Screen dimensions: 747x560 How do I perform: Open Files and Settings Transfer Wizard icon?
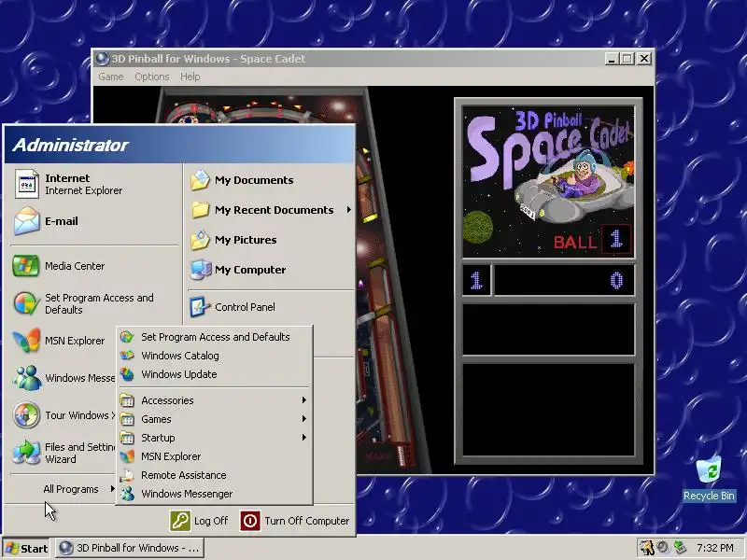[x=27, y=453]
